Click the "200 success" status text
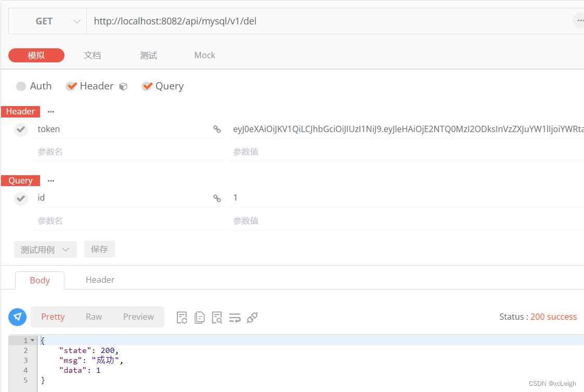This screenshot has height=392, width=584. click(553, 317)
